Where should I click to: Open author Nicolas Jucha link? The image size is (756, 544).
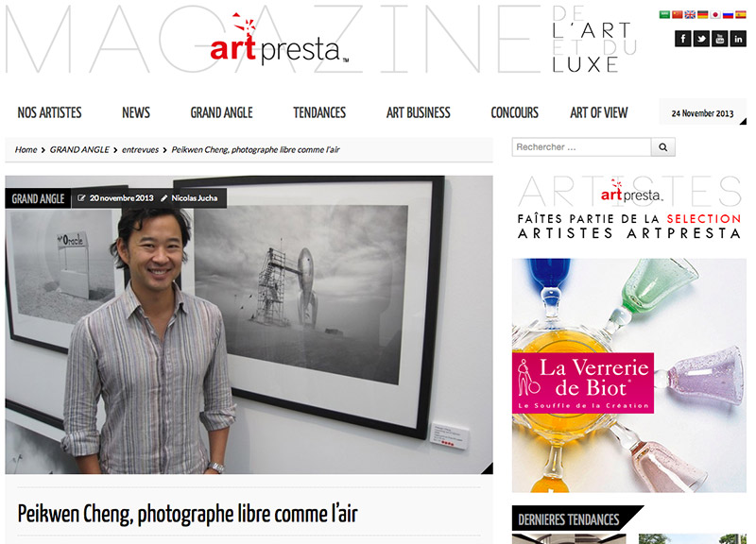[195, 198]
